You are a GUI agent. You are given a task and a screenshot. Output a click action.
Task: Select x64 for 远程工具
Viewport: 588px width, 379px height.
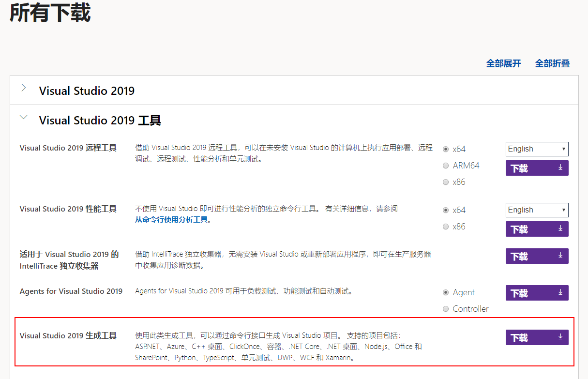pyautogui.click(x=446, y=149)
